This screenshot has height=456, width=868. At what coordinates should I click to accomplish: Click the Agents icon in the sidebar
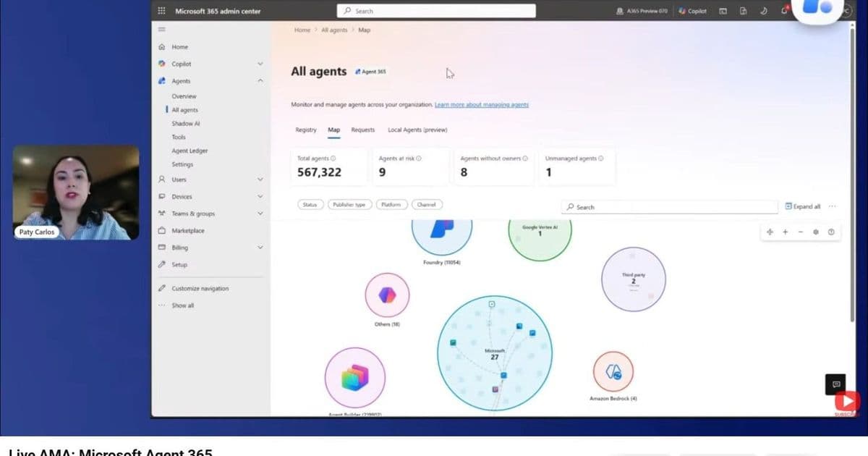tap(161, 81)
